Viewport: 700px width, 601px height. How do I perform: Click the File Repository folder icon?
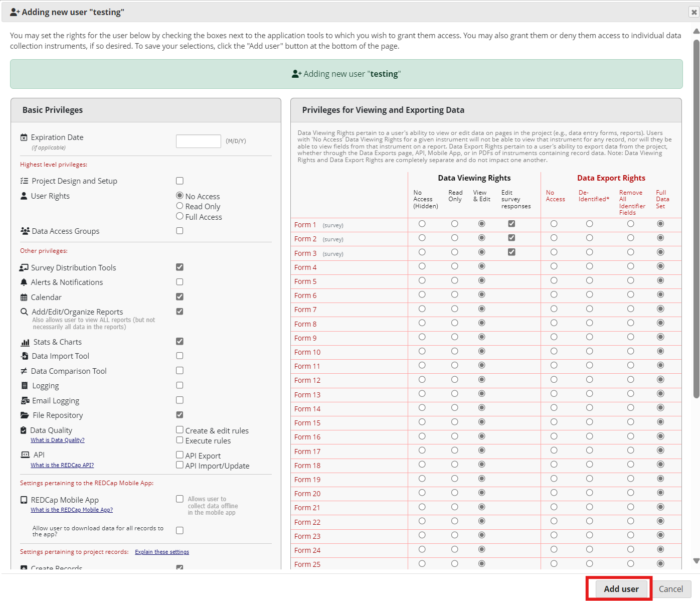click(24, 415)
